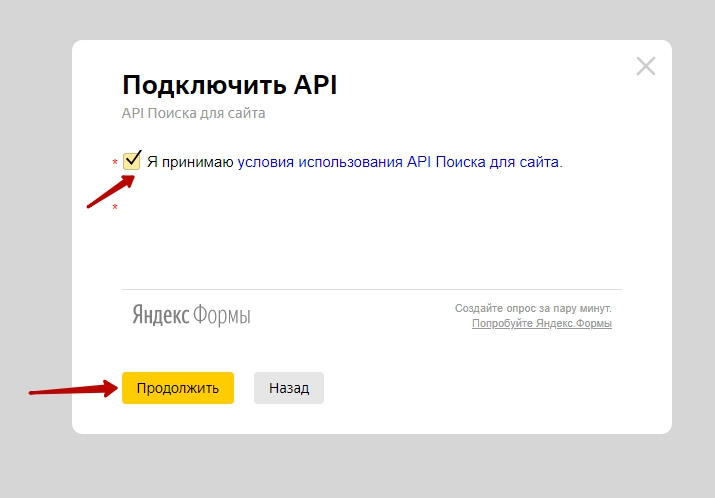The height and width of the screenshot is (498, 715).
Task: Click the red asterisk below the checkbox
Action: click(115, 208)
